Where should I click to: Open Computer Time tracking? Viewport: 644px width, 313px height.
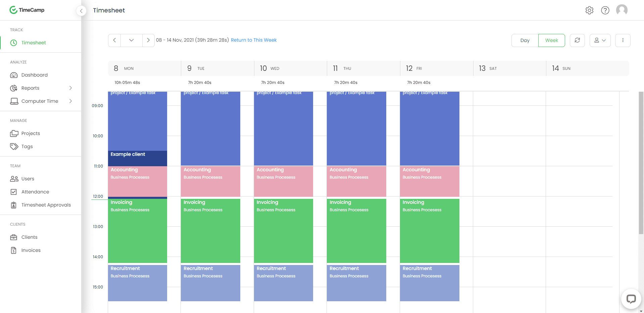pyautogui.click(x=40, y=101)
